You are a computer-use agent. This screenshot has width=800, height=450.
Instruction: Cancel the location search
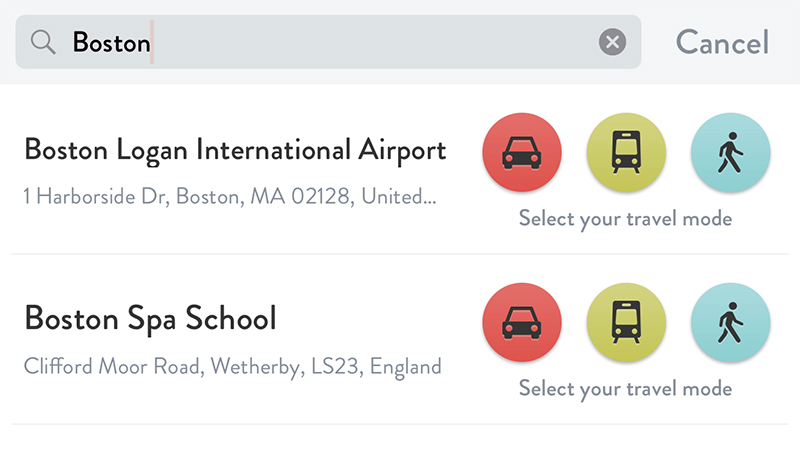pos(722,42)
